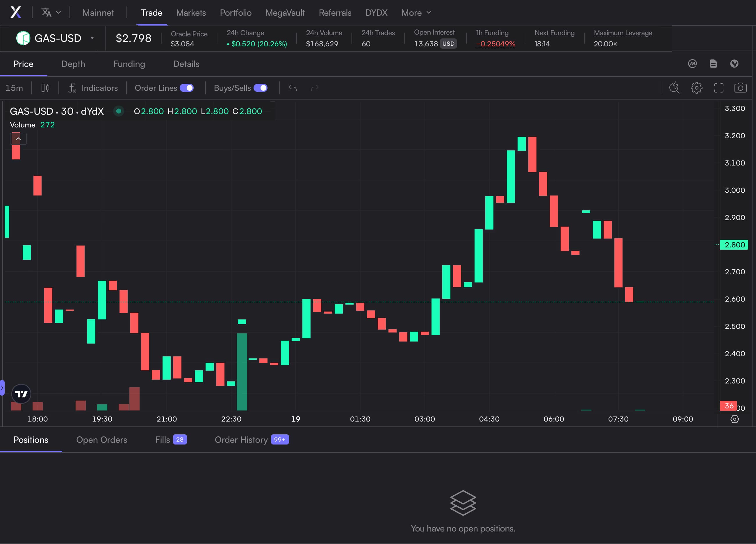The image size is (756, 544).
Task: Open the whitepaper document icon
Action: coord(713,64)
